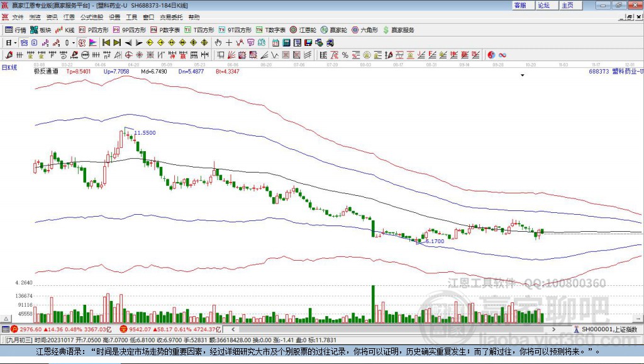
Task: Click the Bt=4.3347 indicator value
Action: click(x=228, y=72)
